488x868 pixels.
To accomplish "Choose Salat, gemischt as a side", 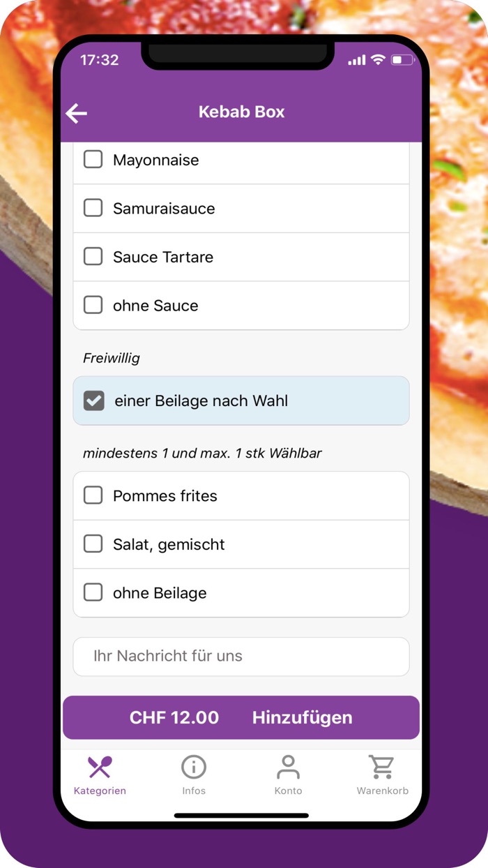I will (93, 544).
